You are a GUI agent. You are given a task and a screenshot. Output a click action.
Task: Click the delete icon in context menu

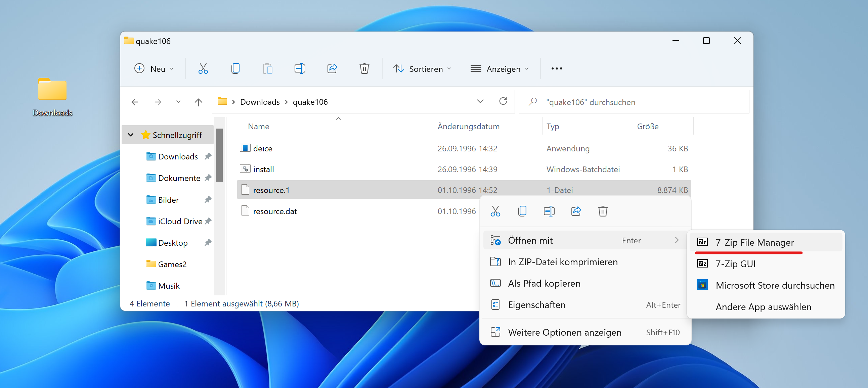(603, 211)
